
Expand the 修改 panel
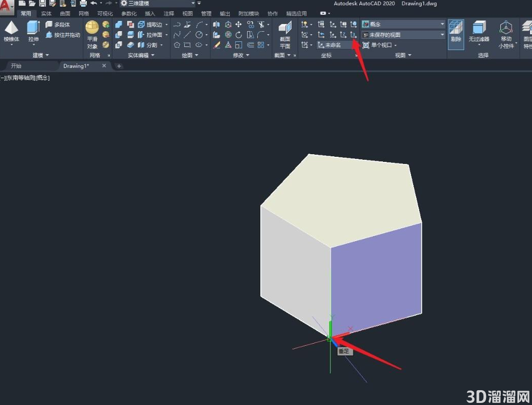point(241,55)
